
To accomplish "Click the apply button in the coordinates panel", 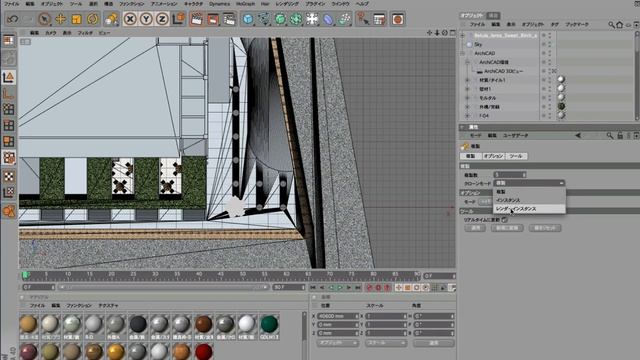I will (433, 343).
